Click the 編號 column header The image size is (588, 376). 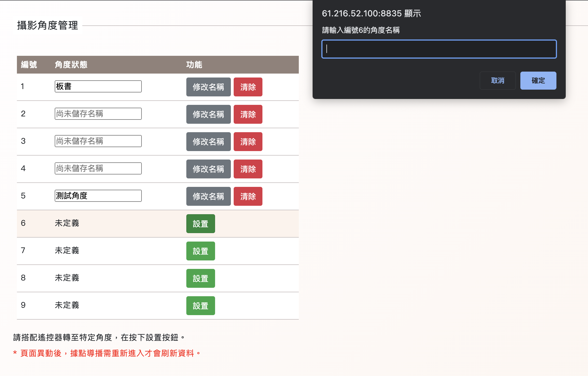(x=29, y=65)
